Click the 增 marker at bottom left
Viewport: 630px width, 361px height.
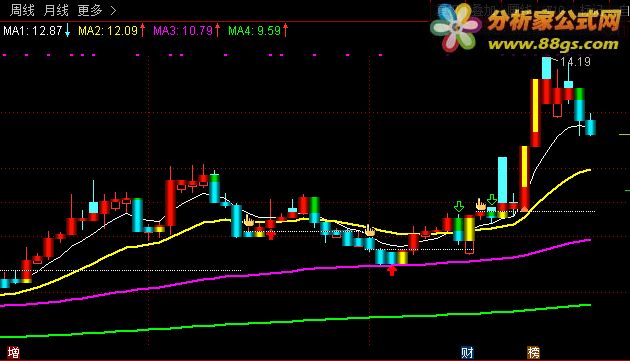[x=13, y=353]
